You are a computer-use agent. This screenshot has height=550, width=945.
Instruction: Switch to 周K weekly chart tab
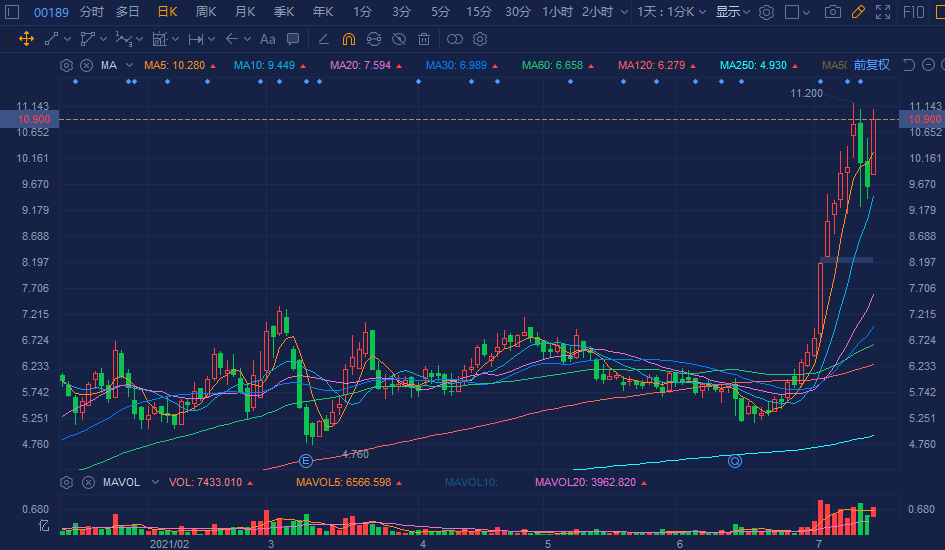click(x=206, y=12)
